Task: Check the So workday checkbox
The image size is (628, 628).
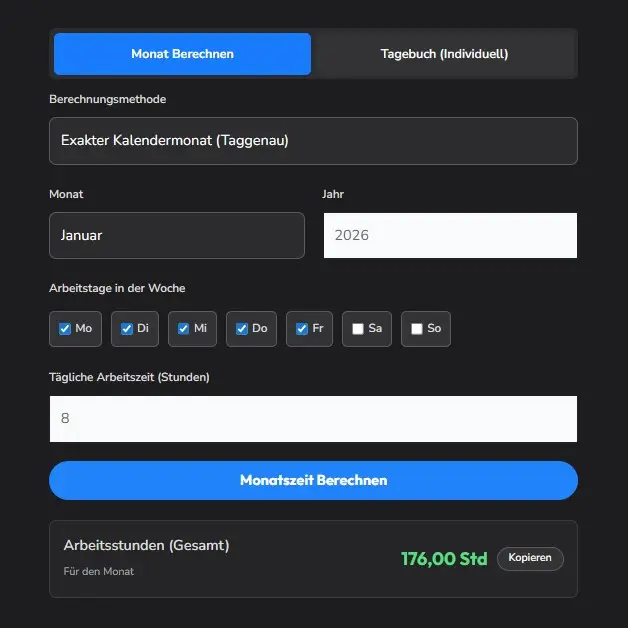Action: point(416,329)
